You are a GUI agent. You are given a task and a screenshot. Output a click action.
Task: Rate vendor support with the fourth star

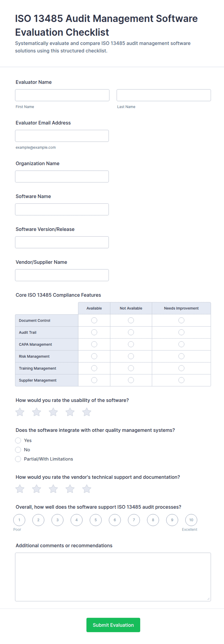click(x=70, y=488)
